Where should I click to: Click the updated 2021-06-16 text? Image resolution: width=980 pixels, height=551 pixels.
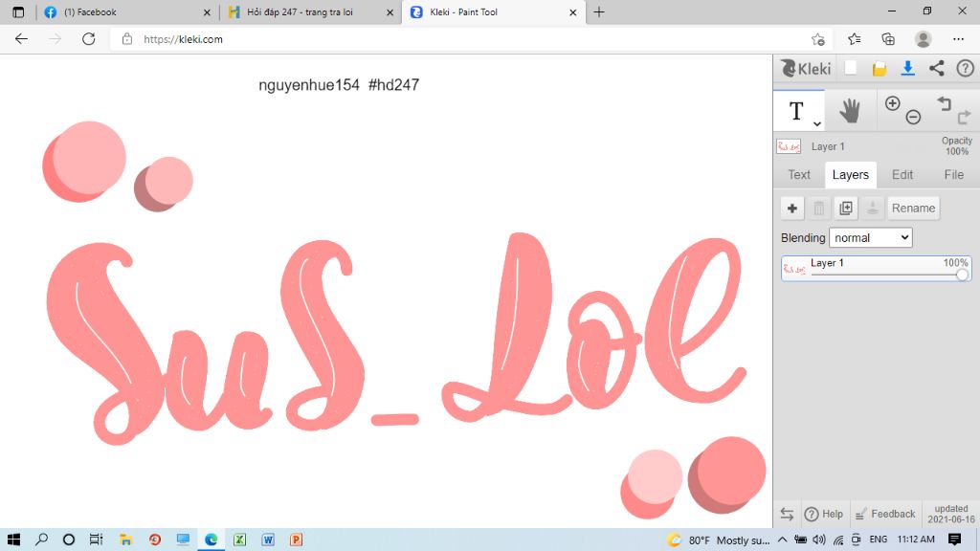(x=951, y=514)
